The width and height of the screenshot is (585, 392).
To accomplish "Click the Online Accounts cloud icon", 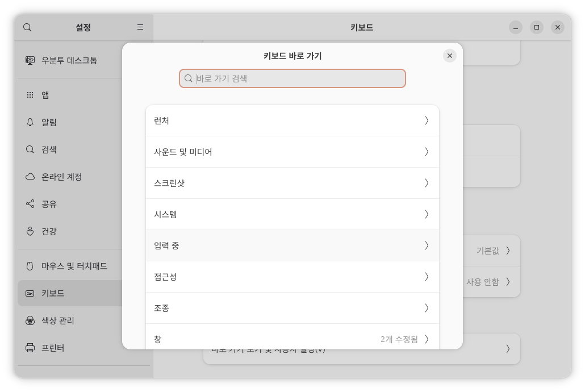I will tap(30, 177).
